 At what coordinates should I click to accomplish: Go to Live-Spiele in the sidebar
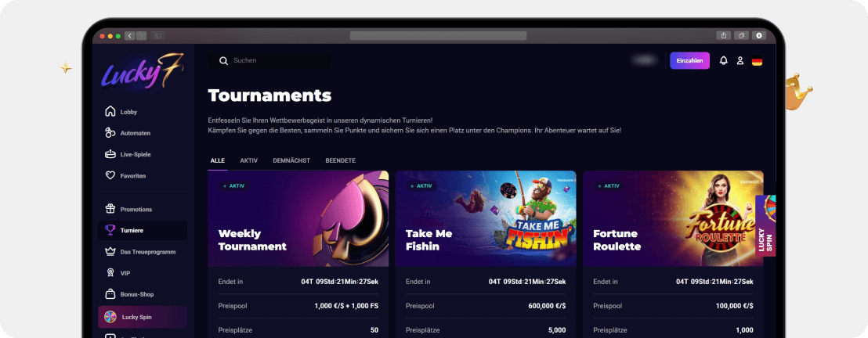tap(110, 154)
